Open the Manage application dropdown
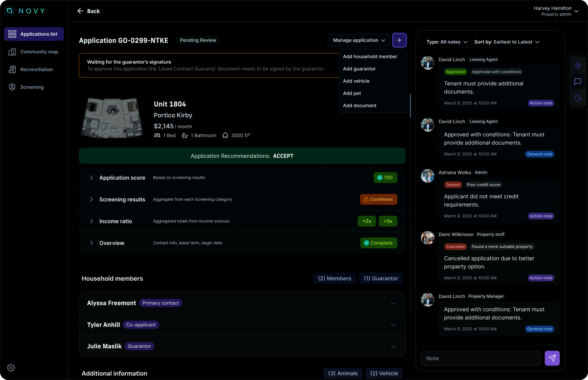 (x=358, y=40)
